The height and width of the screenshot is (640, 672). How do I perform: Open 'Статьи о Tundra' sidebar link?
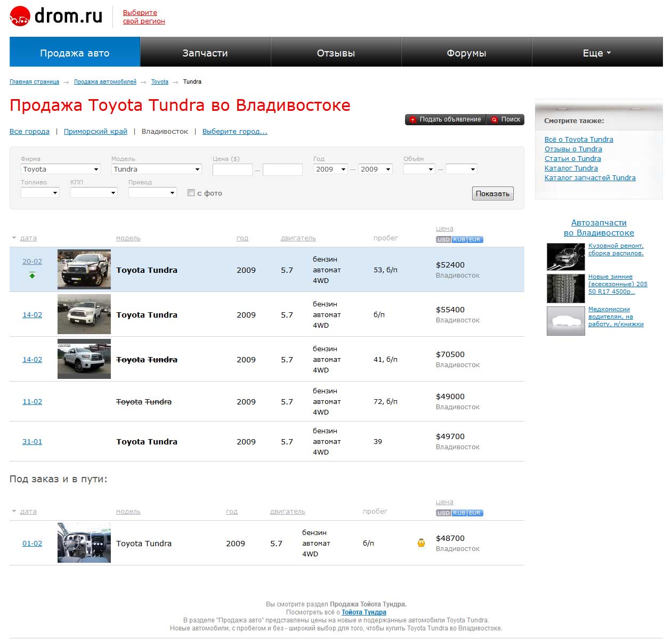pos(573,158)
